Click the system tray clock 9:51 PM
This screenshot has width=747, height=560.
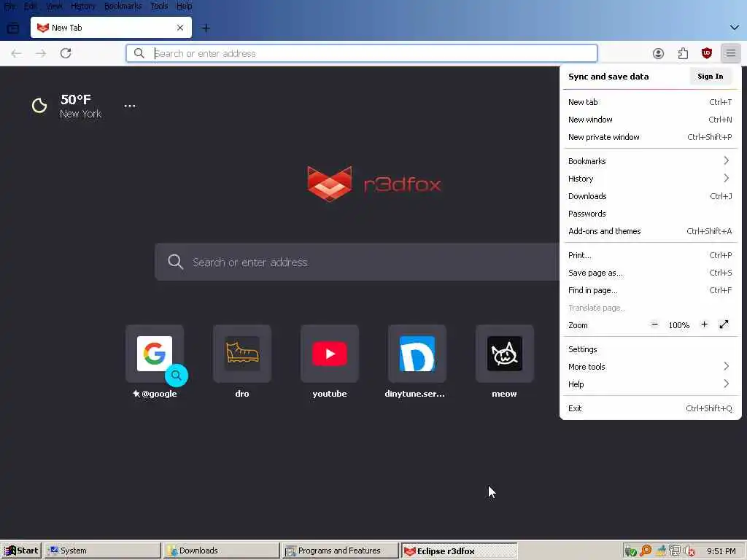721,551
